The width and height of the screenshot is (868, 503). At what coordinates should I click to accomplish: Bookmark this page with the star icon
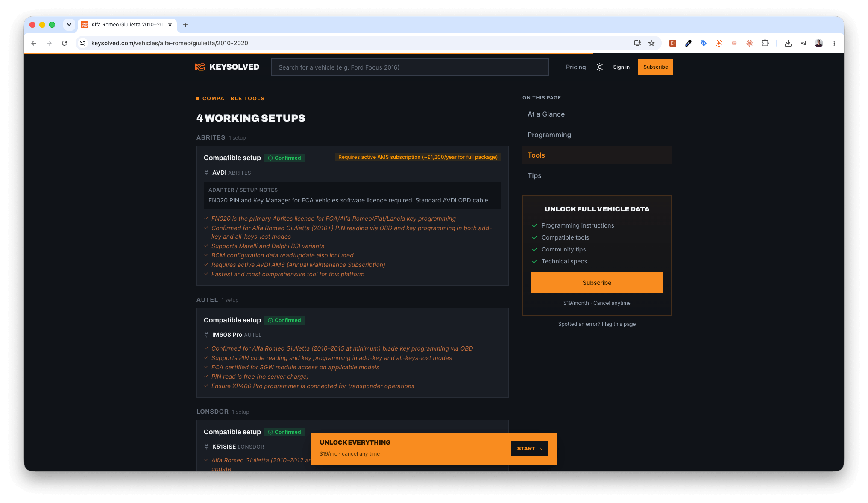pyautogui.click(x=651, y=43)
